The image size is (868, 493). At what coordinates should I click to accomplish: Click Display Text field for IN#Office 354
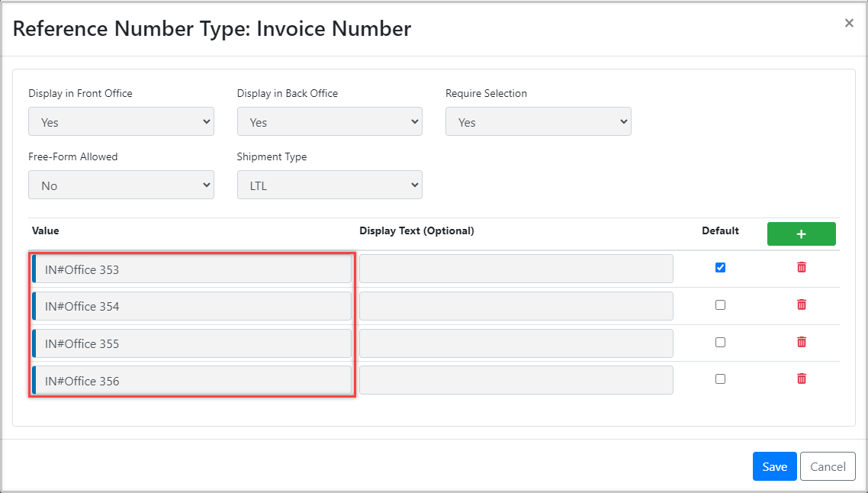coord(516,306)
